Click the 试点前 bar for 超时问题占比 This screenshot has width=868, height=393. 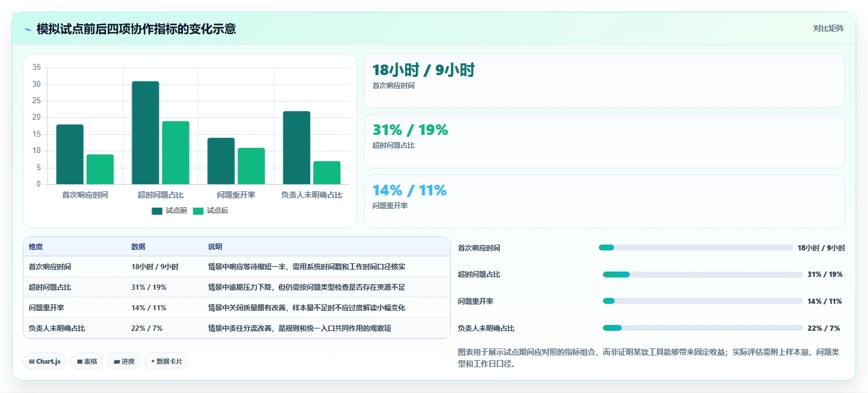(x=145, y=133)
